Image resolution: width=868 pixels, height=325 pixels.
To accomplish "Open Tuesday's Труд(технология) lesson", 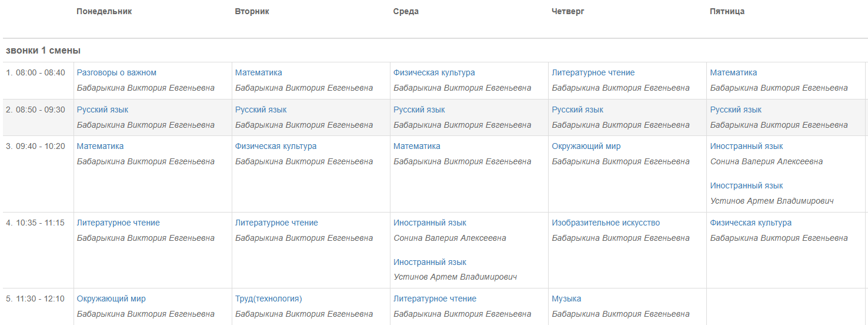I will tap(268, 299).
